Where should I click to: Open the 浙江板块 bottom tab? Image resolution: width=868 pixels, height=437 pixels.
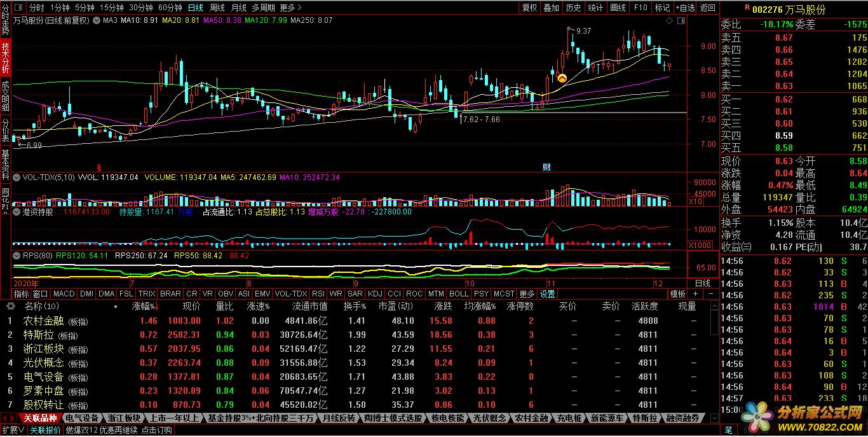124,418
